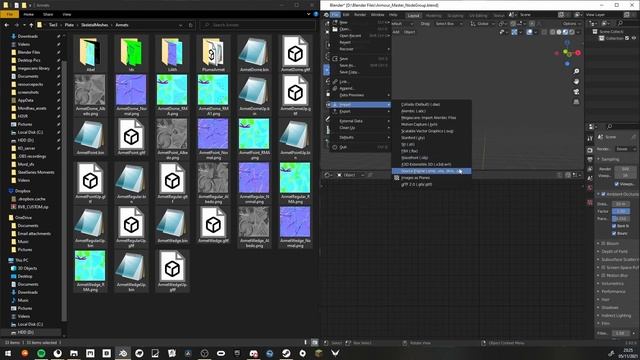Viewport: 640px width, 360px height.
Task: Click the red X axis gizmo ball
Action: click(578, 53)
